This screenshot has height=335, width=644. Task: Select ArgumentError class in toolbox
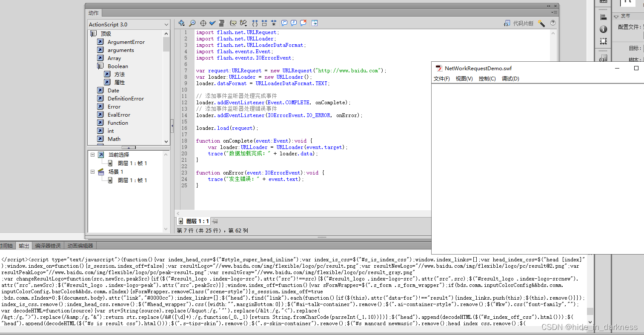[126, 42]
